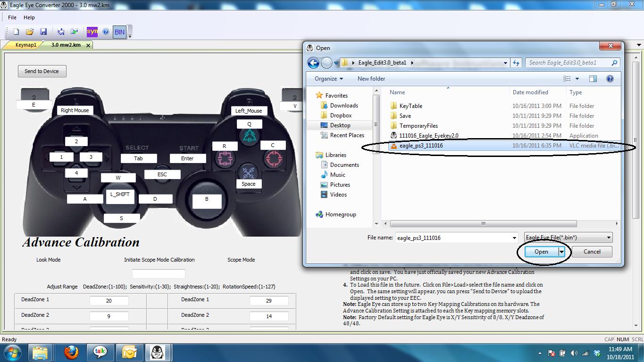Click the Left_Mouse key mapping field
This screenshot has width=644, height=362.
[x=249, y=111]
